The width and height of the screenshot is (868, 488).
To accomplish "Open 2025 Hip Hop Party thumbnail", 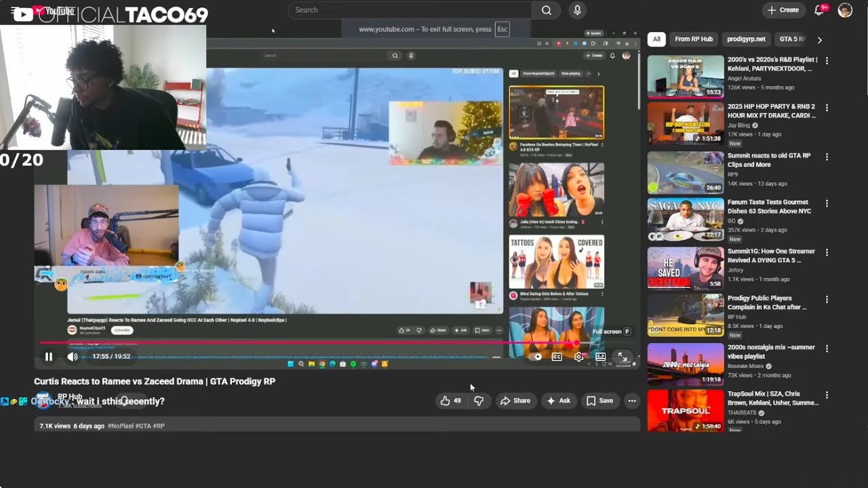I will click(x=686, y=124).
